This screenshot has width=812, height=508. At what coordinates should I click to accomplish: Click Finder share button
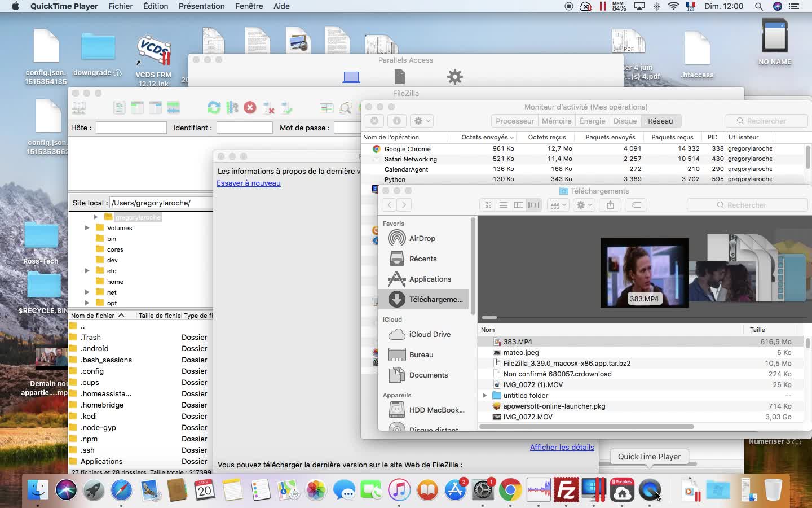(610, 205)
